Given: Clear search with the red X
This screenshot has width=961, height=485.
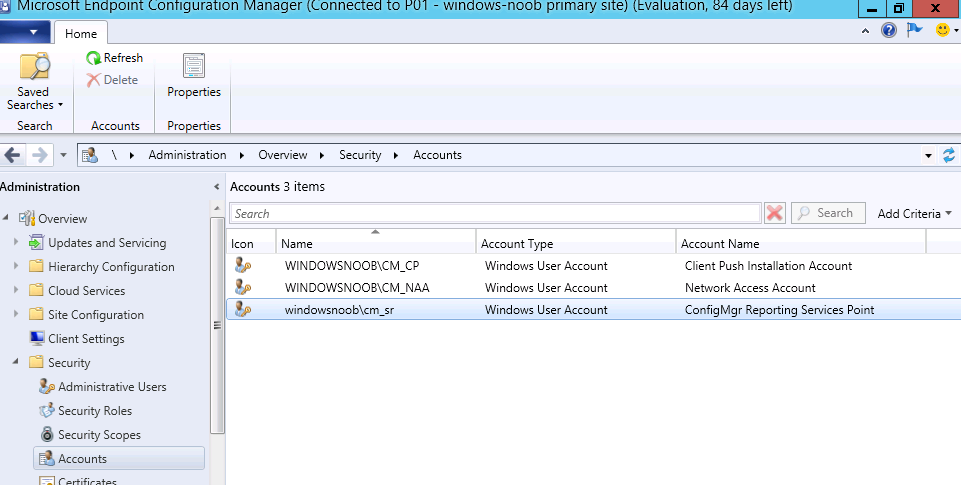Looking at the screenshot, I should (775, 213).
